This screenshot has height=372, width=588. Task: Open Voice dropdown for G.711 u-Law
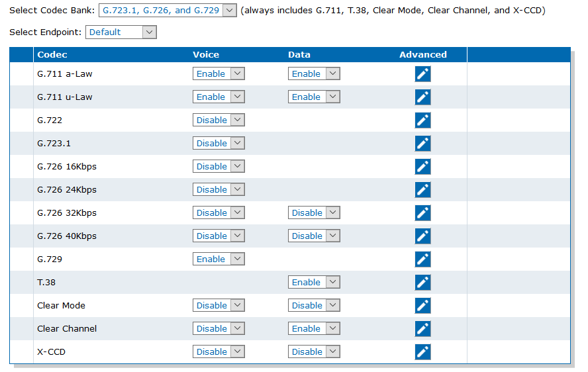click(x=219, y=97)
